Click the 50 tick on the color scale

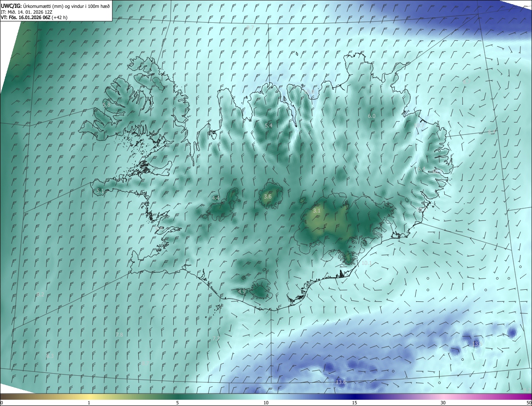tap(529, 403)
